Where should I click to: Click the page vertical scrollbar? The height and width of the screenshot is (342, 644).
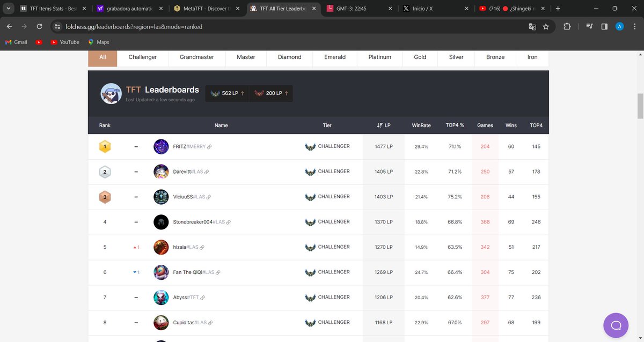click(x=640, y=106)
